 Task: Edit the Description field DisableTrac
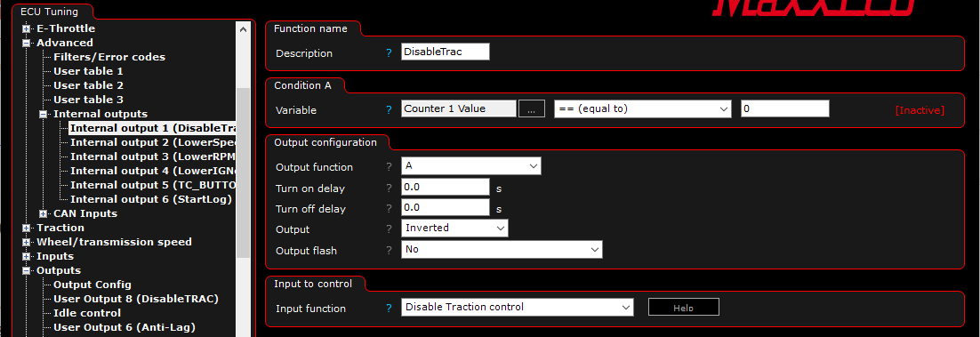(x=445, y=52)
